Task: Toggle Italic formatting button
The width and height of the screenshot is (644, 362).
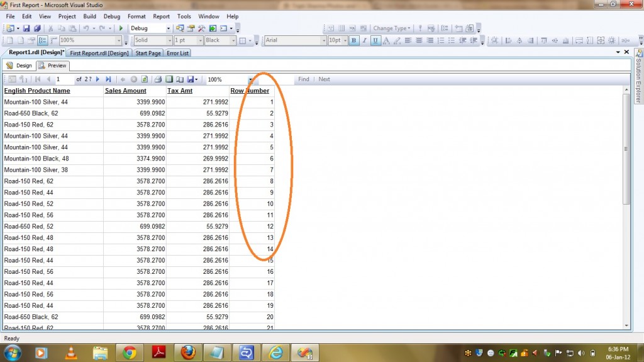Action: 364,40
